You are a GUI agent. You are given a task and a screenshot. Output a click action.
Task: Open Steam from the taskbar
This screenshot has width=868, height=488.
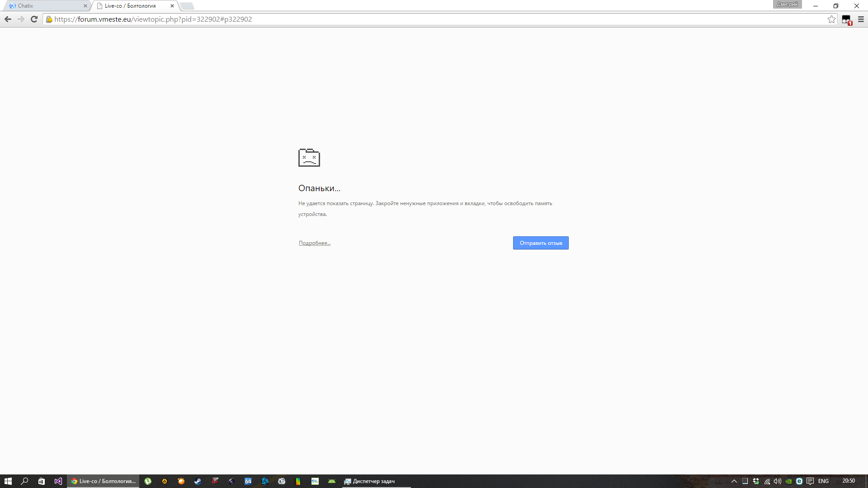[198, 481]
